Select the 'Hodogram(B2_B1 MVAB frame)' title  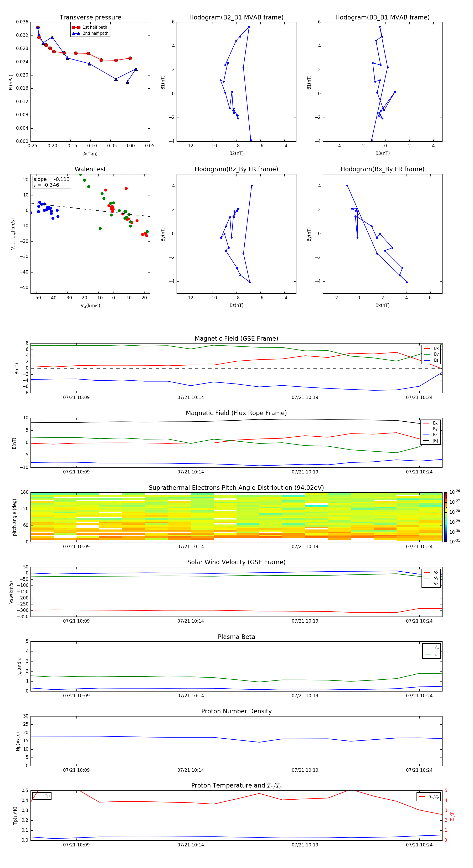tap(236, 18)
